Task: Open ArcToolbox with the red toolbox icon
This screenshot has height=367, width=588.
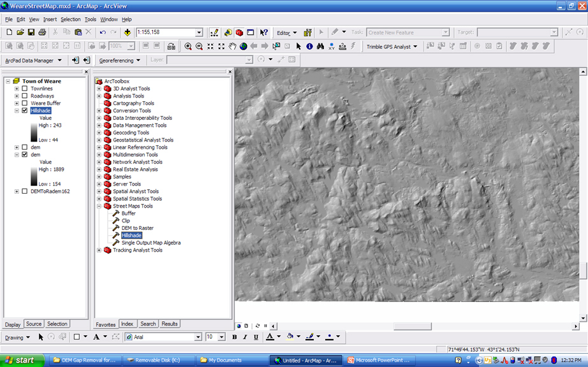Action: [239, 32]
